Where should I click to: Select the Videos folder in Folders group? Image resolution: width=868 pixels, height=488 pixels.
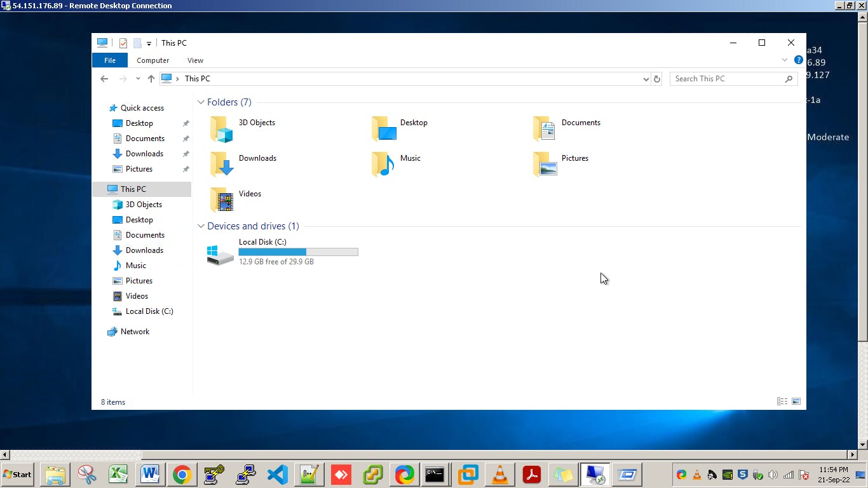222,201
